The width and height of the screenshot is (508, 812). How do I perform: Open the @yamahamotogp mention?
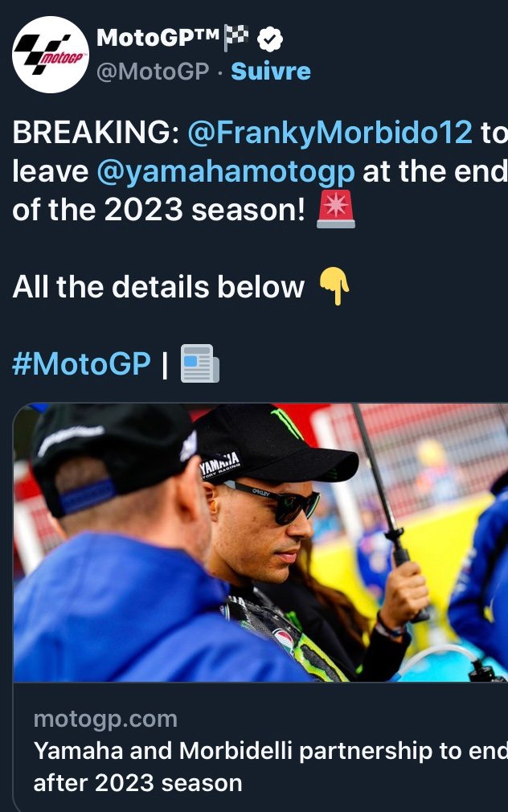pos(226,172)
